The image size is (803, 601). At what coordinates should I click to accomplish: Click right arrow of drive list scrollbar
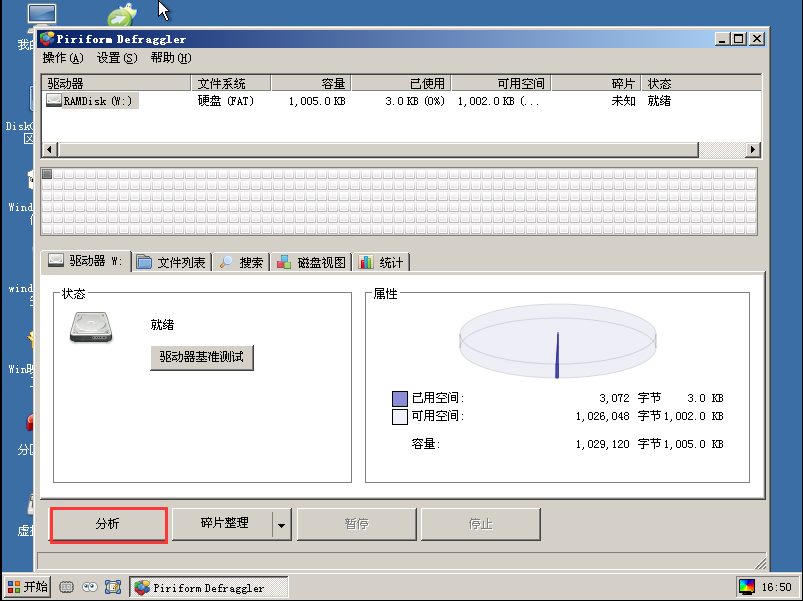point(753,149)
